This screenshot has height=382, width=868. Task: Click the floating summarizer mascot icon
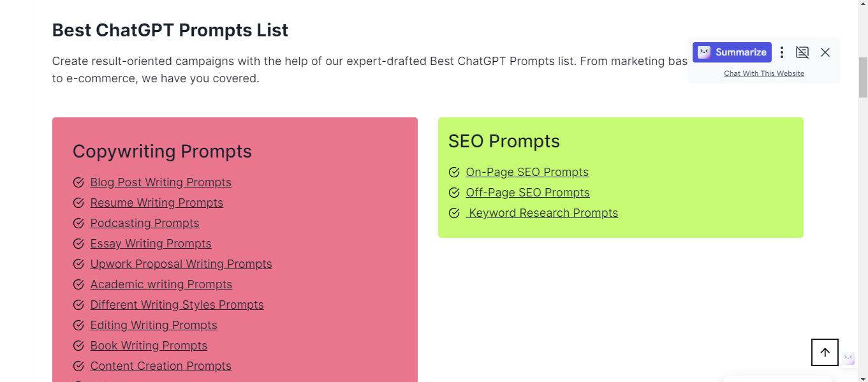pos(849,358)
